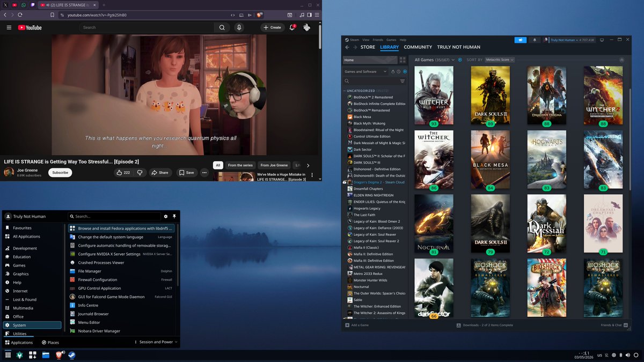Click the application launcher grid icon in taskbar
Viewport: 644px width, 362px height.
point(8,354)
